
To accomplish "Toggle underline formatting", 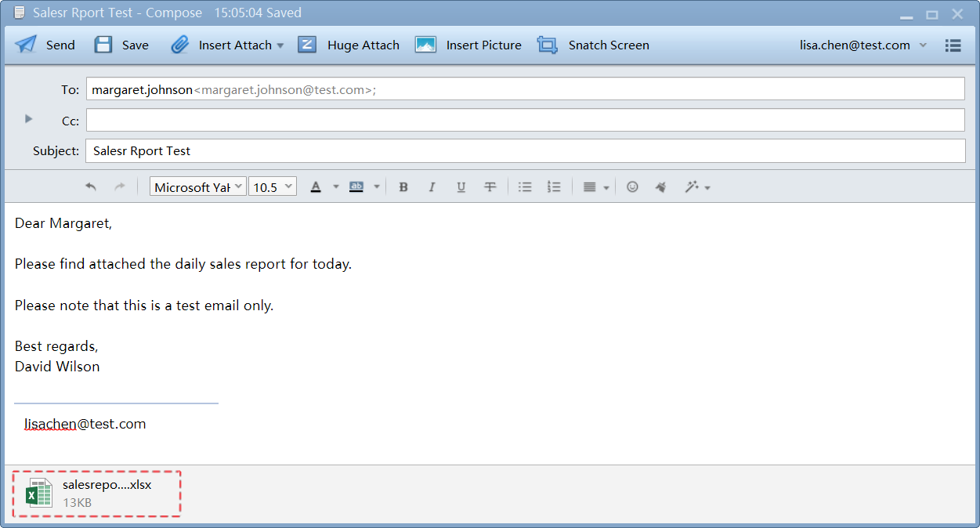I will pyautogui.click(x=461, y=187).
